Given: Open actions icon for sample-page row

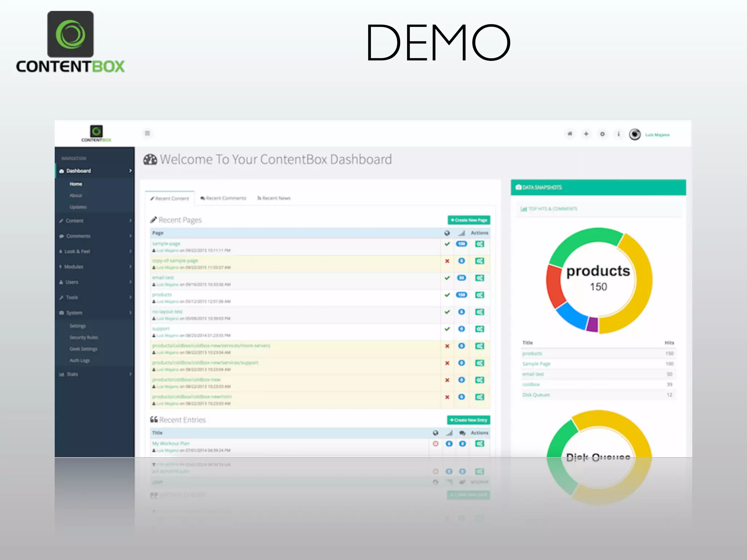Looking at the screenshot, I should tap(480, 244).
